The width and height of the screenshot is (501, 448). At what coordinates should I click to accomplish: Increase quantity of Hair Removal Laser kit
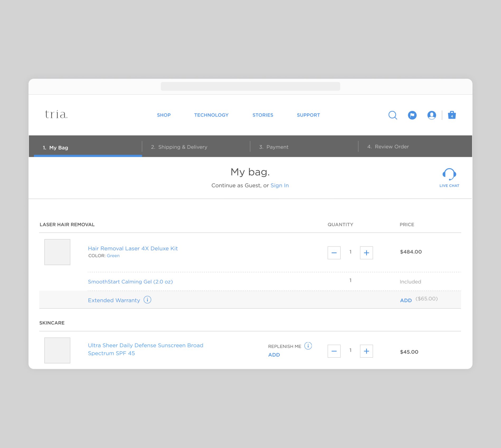pyautogui.click(x=366, y=253)
